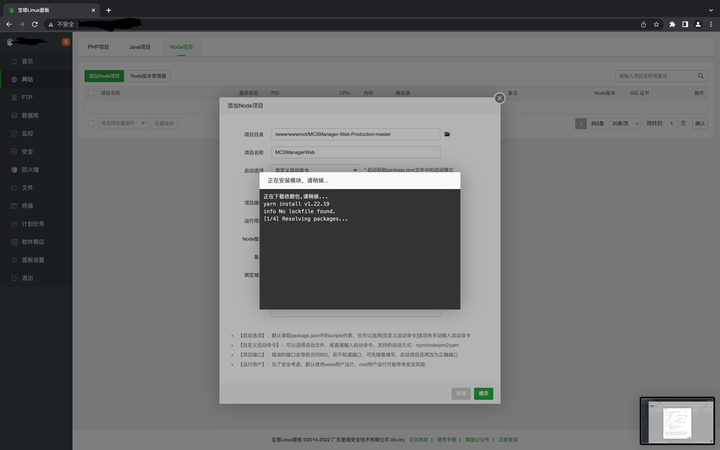
Task: Click the browser back arrow
Action: 9,24
